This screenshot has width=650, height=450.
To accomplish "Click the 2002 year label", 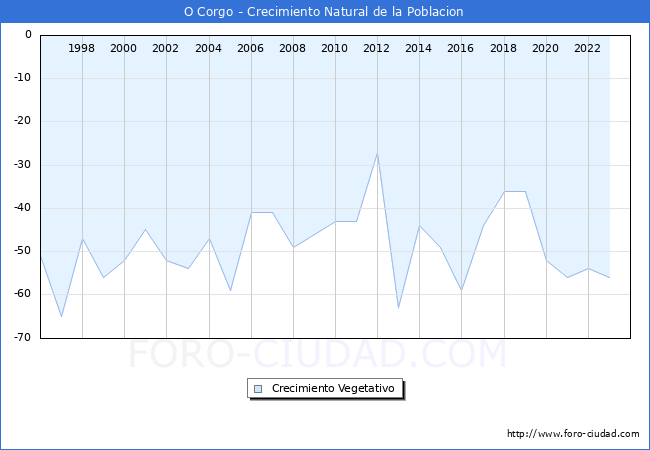I will coord(165,48).
